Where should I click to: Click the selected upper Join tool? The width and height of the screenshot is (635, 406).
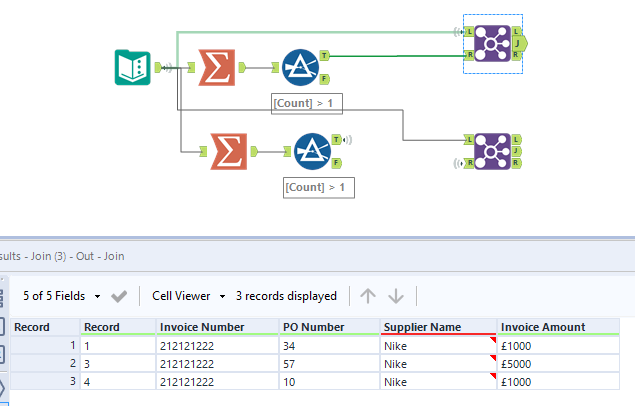tap(491, 43)
